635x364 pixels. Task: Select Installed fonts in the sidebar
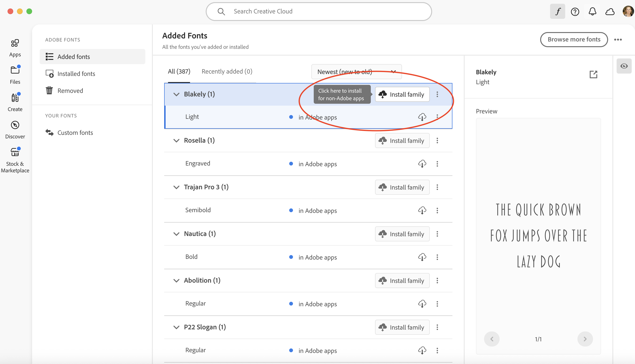click(x=92, y=74)
